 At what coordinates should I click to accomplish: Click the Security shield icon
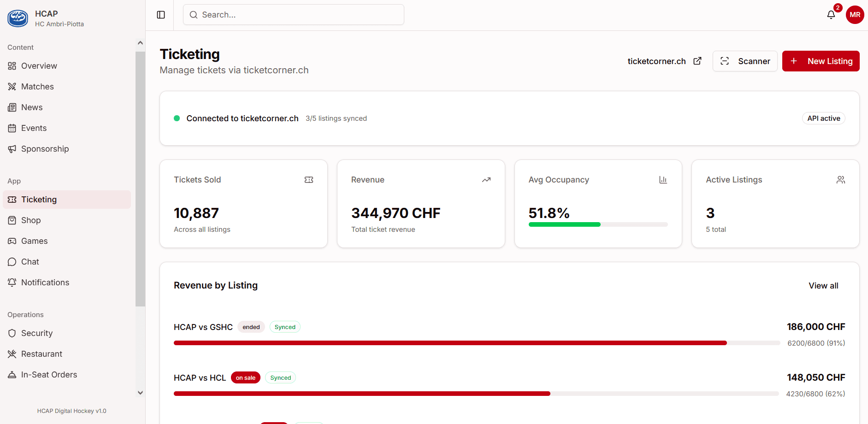[12, 333]
